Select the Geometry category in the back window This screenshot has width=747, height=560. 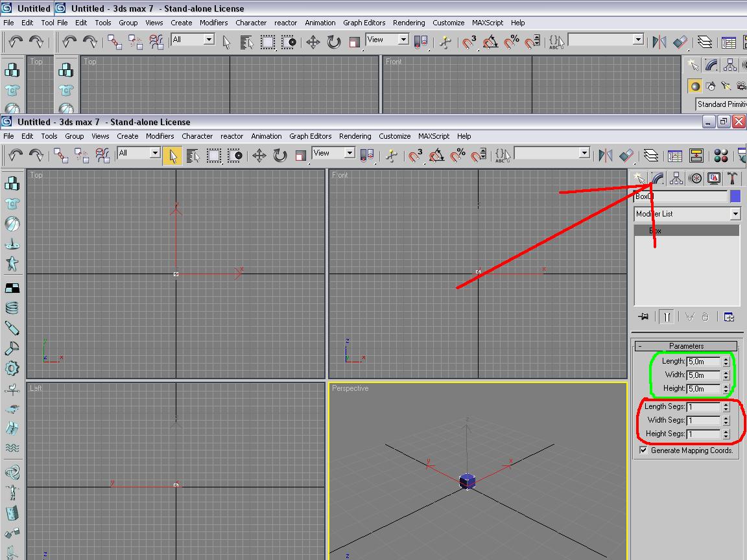[695, 86]
